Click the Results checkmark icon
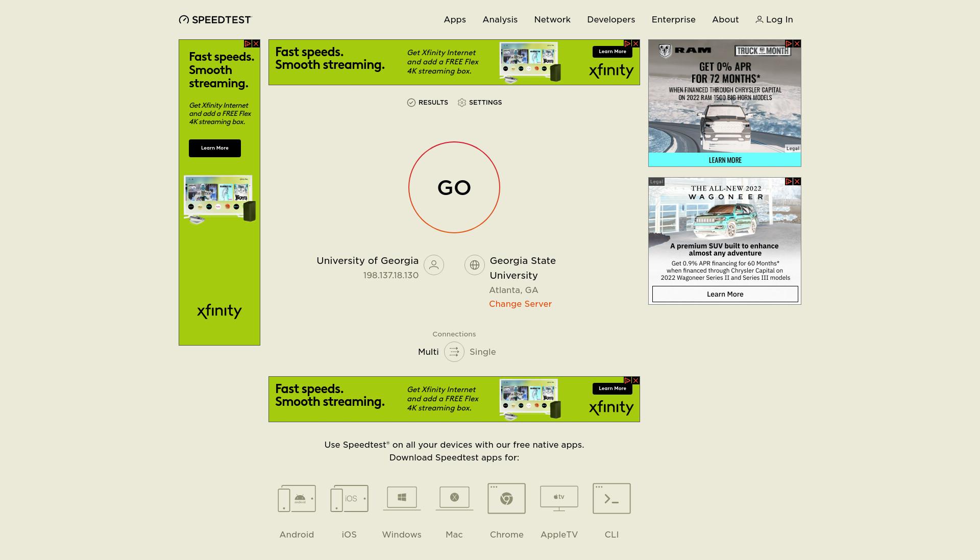Image resolution: width=980 pixels, height=560 pixels. click(411, 103)
